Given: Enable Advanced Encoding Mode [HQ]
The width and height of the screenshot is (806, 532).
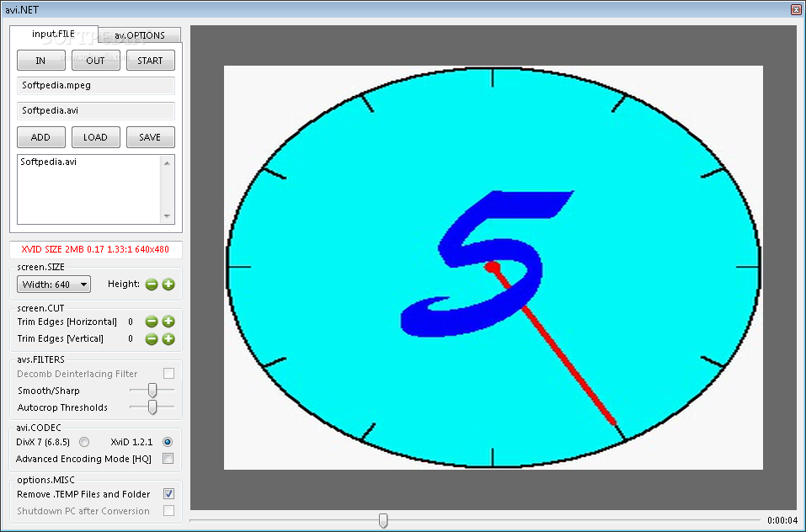Looking at the screenshot, I should coord(168,459).
